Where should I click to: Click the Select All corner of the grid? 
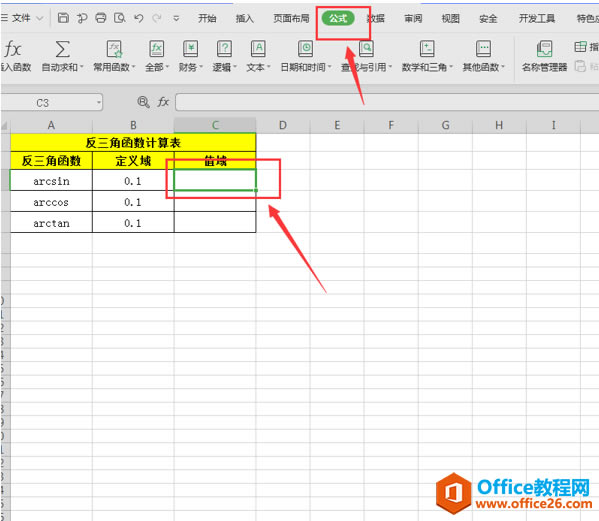pos(5,126)
